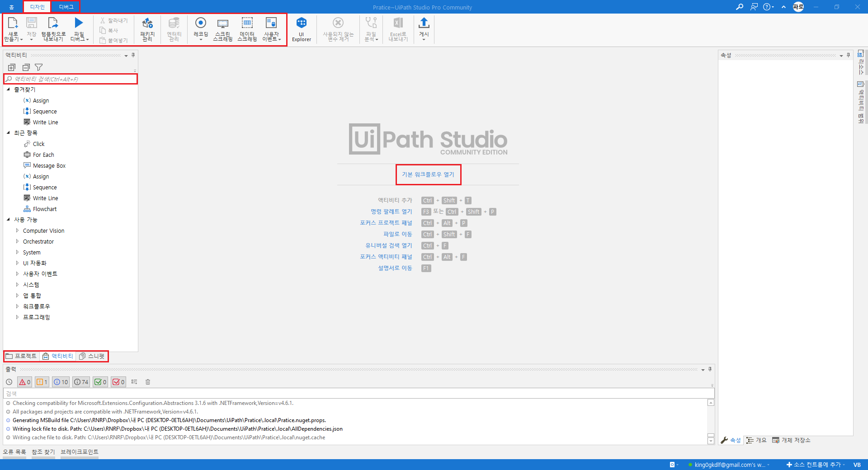Switch to the 프로젝트 panel tab
Image resolution: width=868 pixels, height=470 pixels.
(x=21, y=356)
